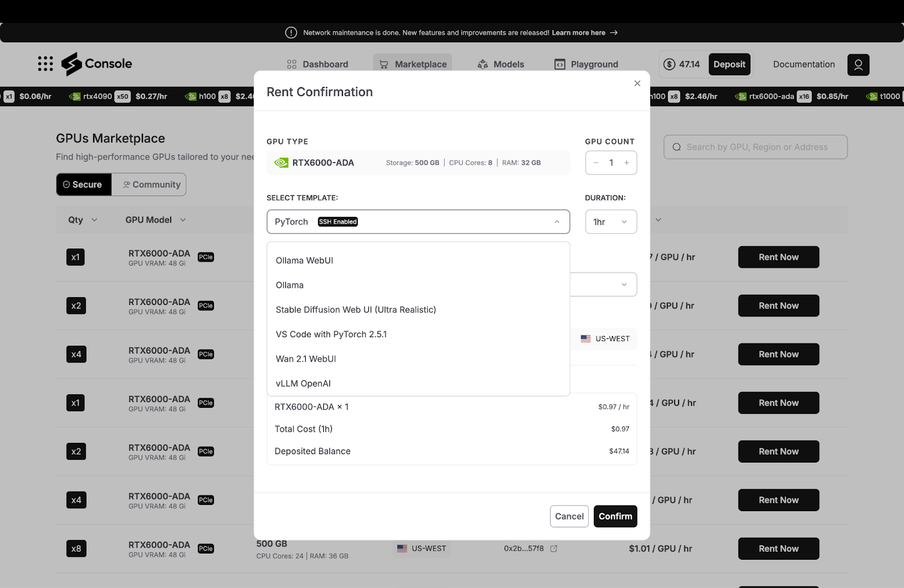
Task: Cancel the rent confirmation
Action: (569, 516)
